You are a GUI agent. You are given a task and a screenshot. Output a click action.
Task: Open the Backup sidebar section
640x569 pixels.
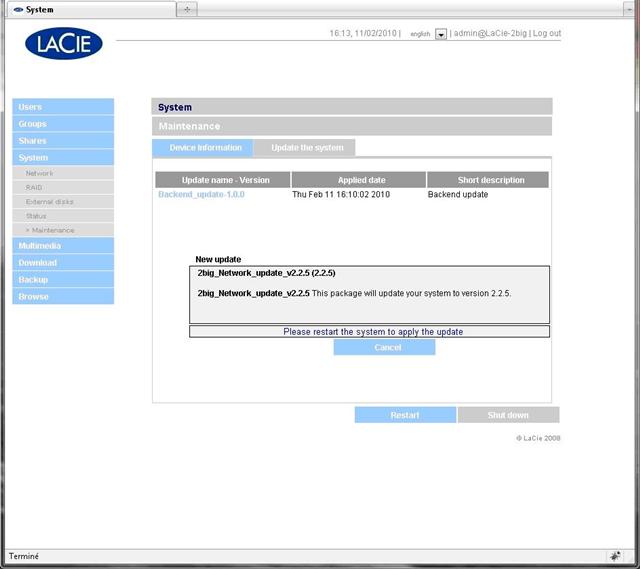pos(33,280)
